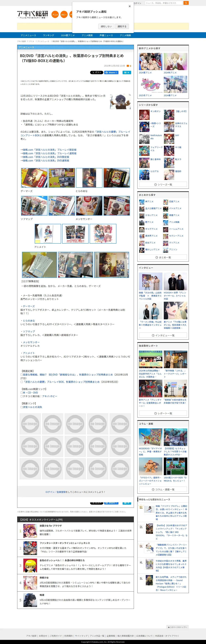Select the orange アニメ category circle
The height and width of the screenshot is (644, 206).
[55, 15]
